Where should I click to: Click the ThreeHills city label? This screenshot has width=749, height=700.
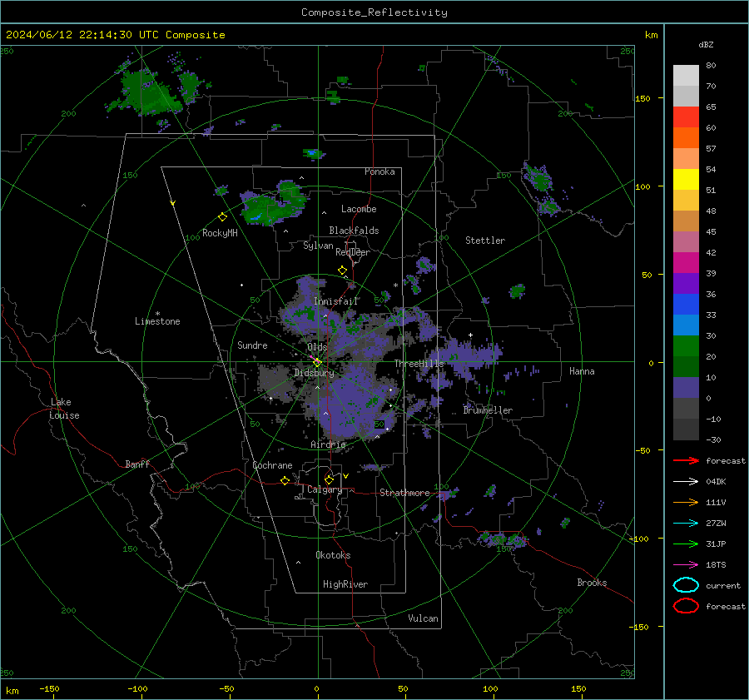(x=419, y=364)
